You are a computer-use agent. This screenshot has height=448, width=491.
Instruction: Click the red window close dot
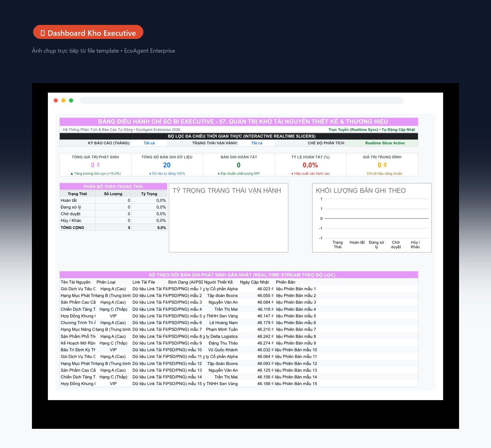coord(56,101)
